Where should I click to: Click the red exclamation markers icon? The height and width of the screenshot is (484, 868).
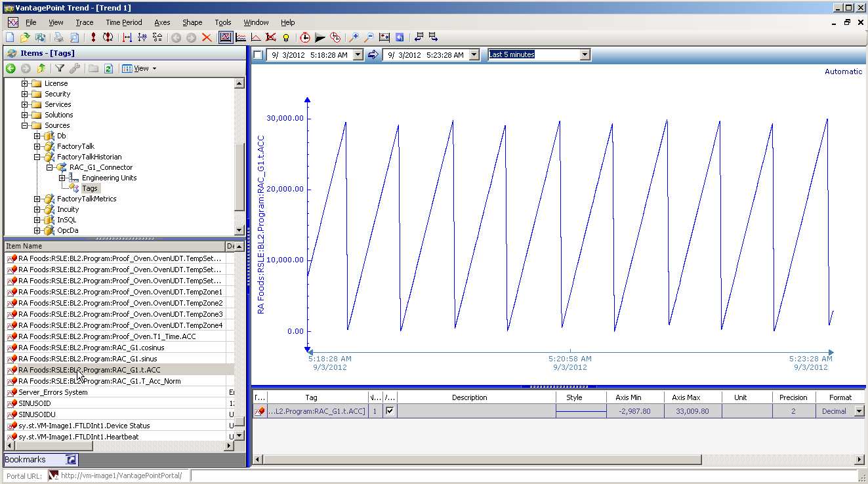pyautogui.click(x=93, y=37)
